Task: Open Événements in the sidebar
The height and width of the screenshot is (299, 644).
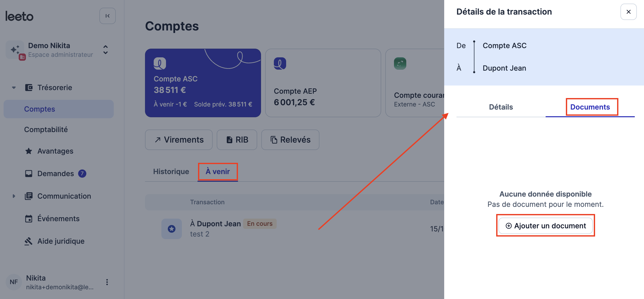Action: pyautogui.click(x=58, y=219)
